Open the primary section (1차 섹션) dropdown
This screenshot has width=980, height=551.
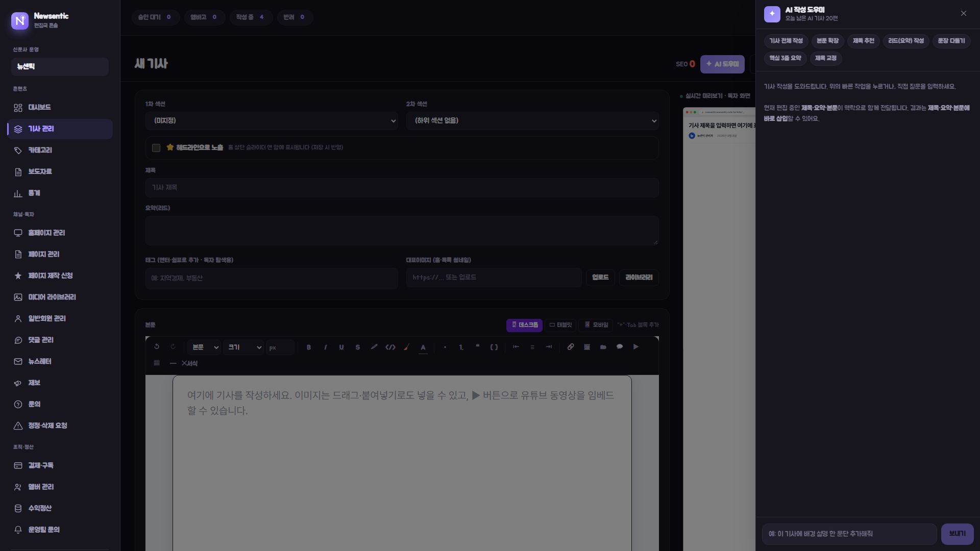tap(272, 121)
